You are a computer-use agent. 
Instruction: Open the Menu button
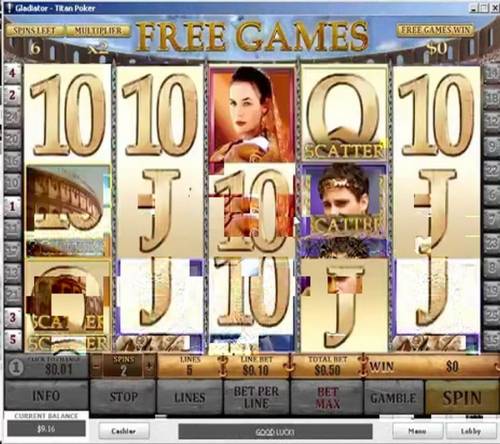(417, 431)
